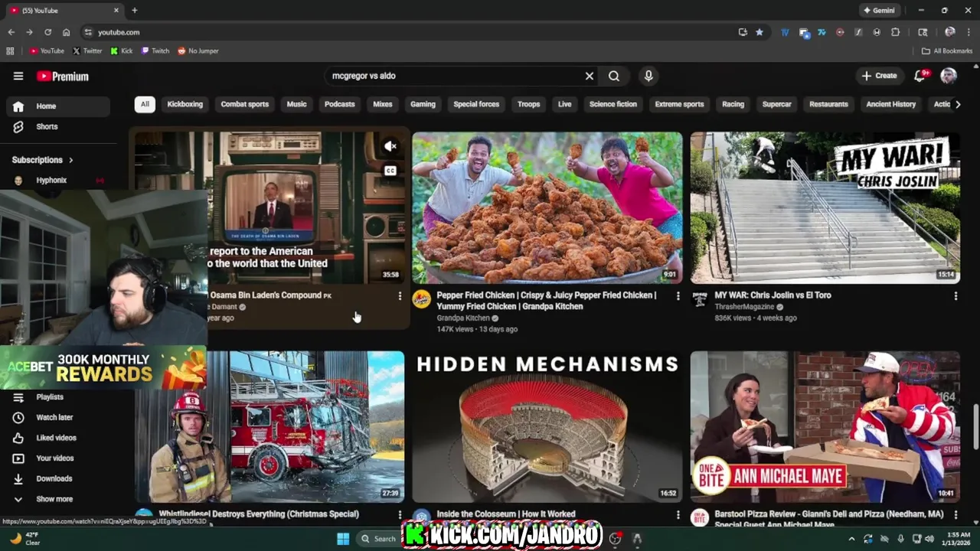Click the YouTube Premium logo
This screenshot has width=980, height=551.
click(x=63, y=77)
